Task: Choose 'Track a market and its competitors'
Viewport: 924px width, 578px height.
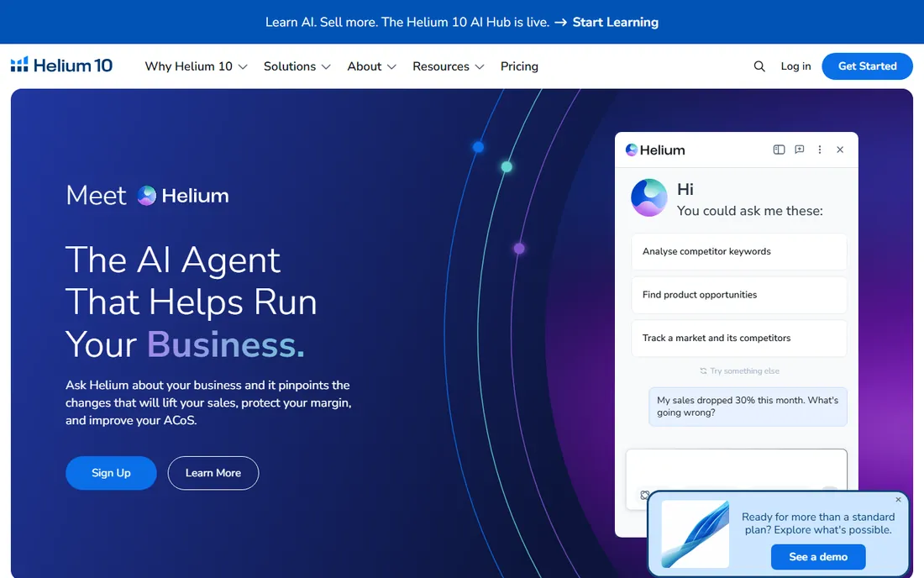Action: point(739,339)
